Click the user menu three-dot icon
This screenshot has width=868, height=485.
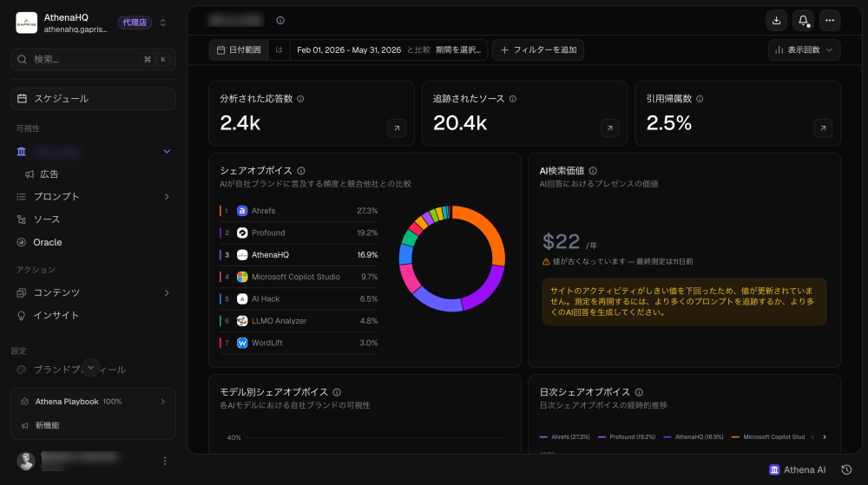pos(164,461)
